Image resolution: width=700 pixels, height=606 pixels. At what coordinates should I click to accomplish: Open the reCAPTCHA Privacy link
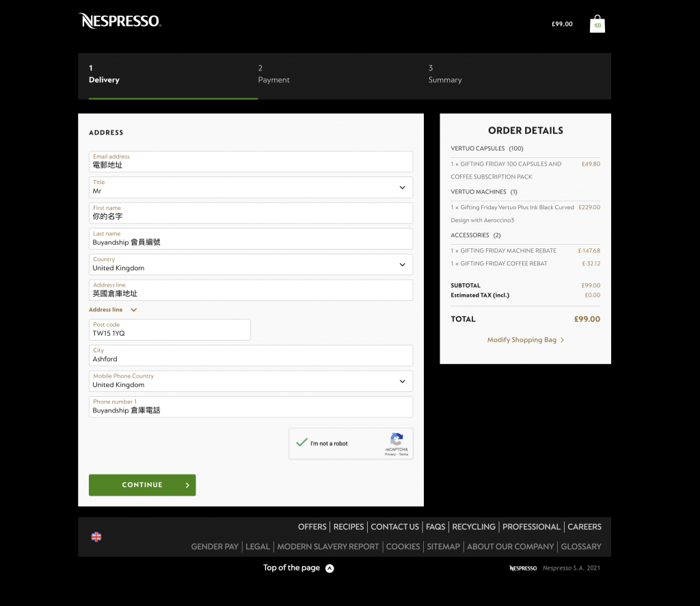pyautogui.click(x=389, y=454)
